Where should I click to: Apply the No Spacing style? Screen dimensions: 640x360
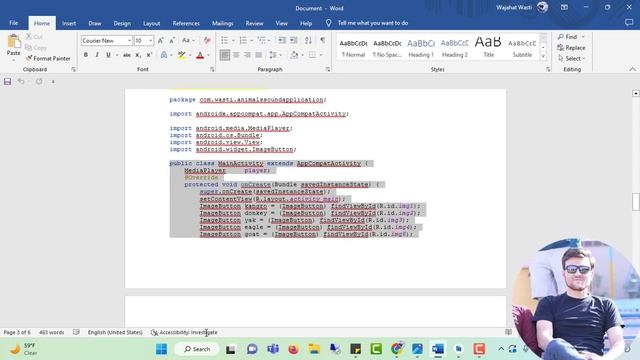click(387, 47)
